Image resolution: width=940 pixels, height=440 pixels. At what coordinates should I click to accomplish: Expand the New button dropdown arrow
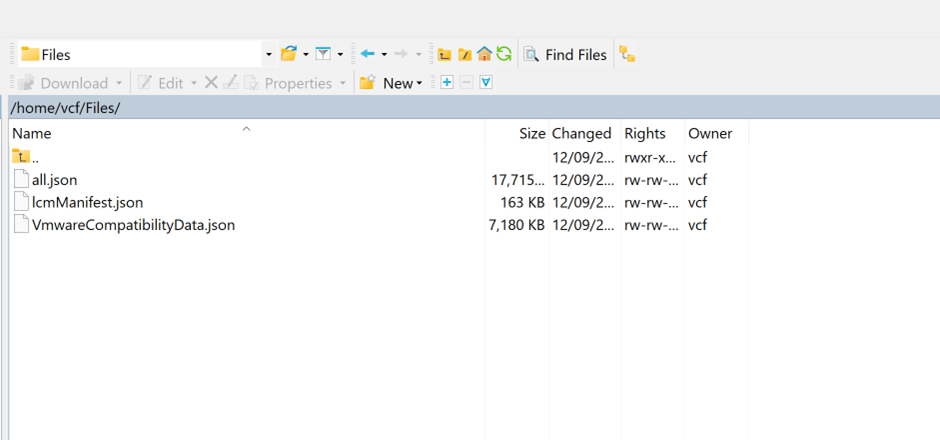[x=420, y=84]
